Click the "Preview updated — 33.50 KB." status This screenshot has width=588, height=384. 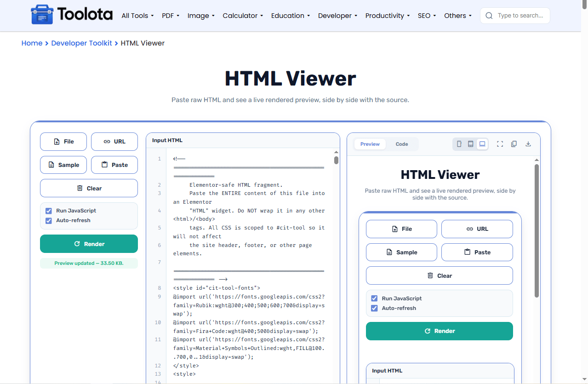pos(89,264)
